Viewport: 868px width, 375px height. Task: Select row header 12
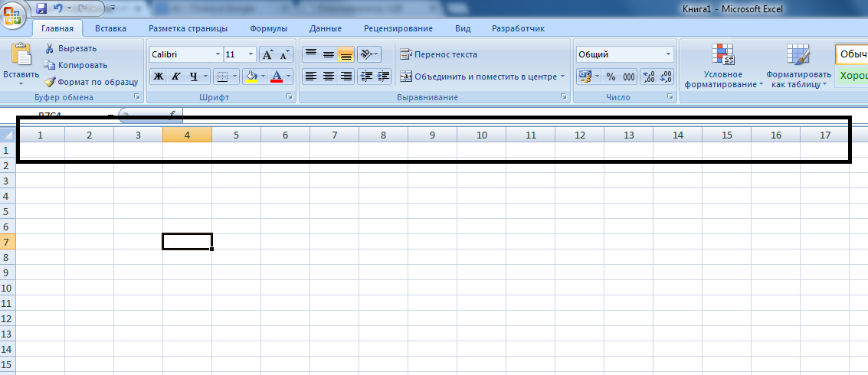(8, 319)
